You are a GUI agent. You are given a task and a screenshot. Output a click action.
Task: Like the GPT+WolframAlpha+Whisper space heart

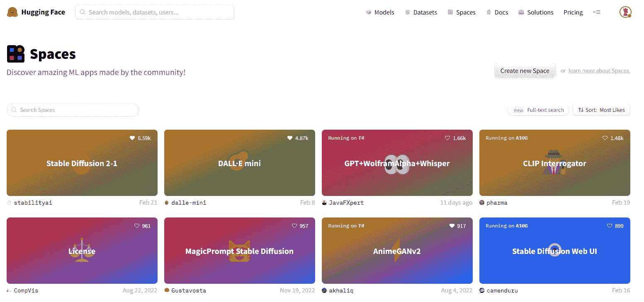[447, 138]
